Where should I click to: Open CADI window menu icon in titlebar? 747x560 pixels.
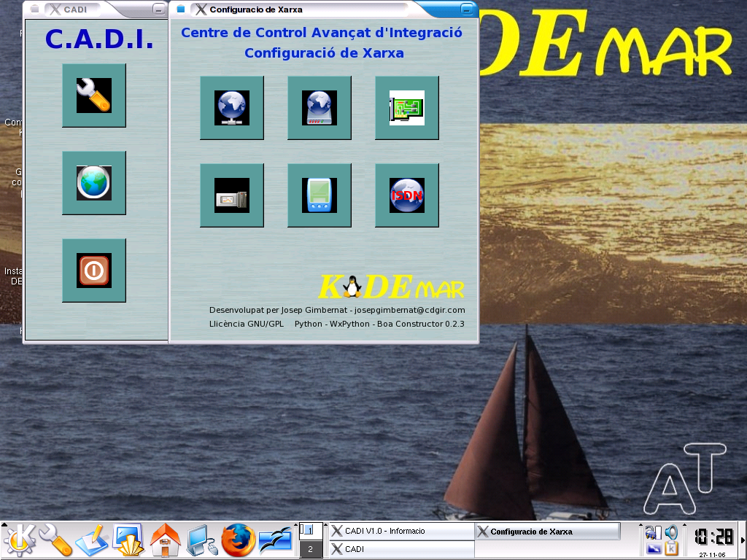35,9
